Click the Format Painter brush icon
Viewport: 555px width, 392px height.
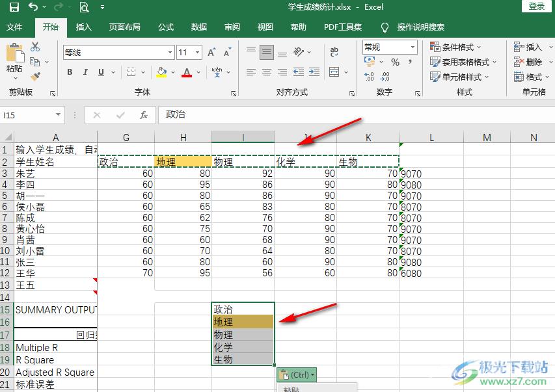tap(35, 76)
